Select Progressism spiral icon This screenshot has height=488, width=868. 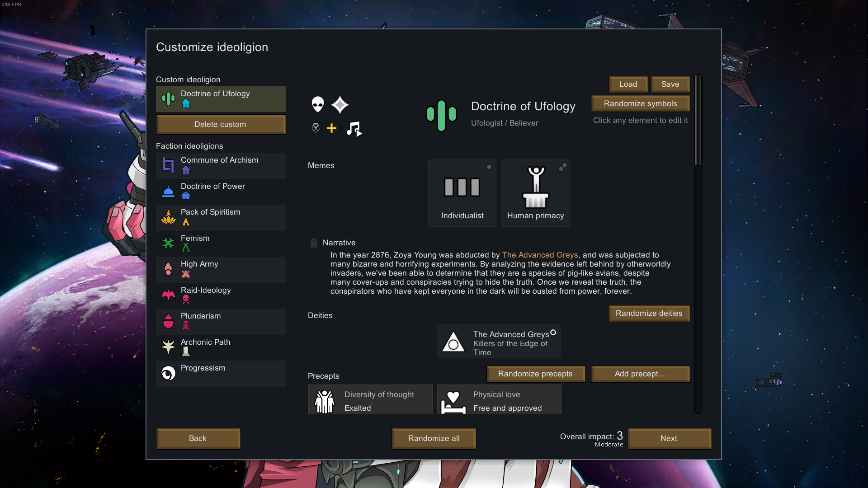click(x=168, y=373)
